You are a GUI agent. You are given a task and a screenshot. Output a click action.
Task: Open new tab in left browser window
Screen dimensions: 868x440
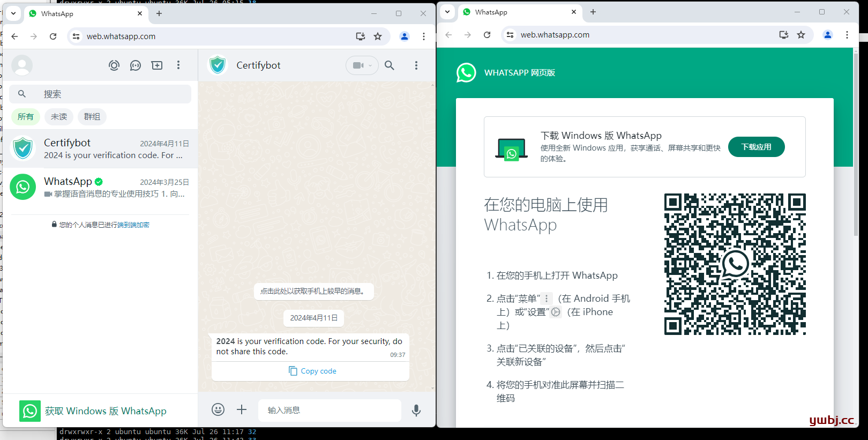tap(159, 13)
